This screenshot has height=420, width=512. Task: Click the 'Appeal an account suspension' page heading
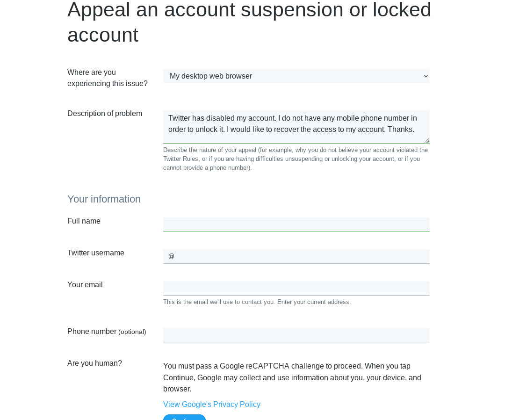pos(249,22)
